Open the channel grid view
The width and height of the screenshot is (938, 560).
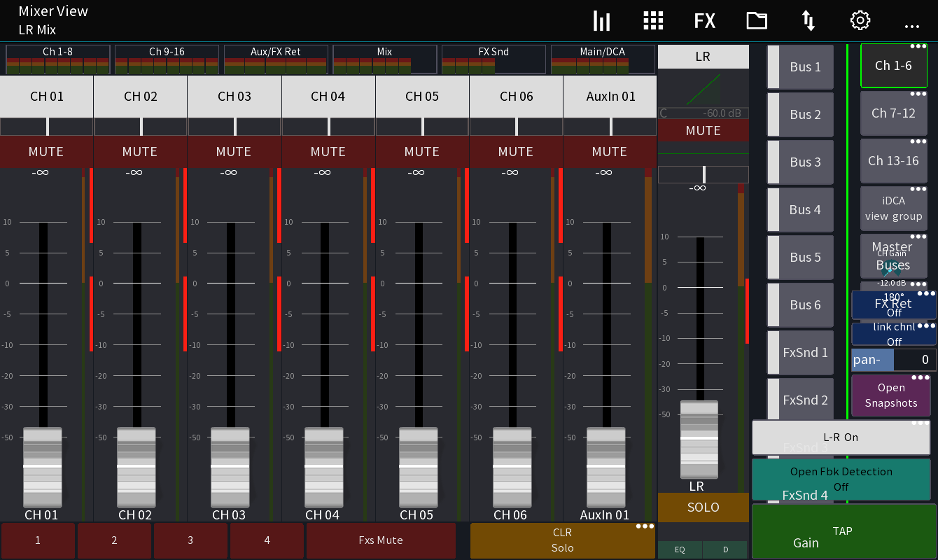tap(653, 21)
